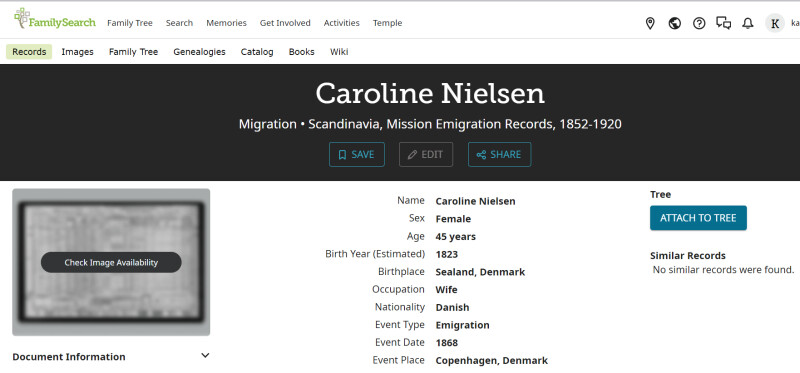Share the record via SHARE button
This screenshot has height=373, width=800.
(x=499, y=155)
